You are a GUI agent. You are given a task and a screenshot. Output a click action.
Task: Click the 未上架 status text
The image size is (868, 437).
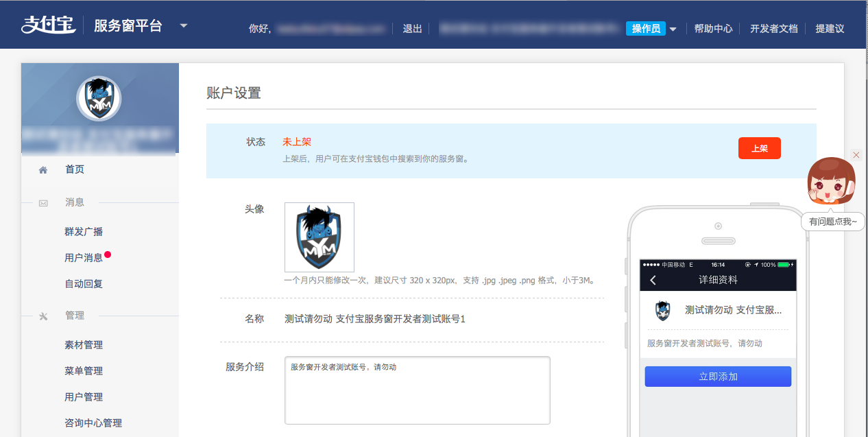pos(297,142)
